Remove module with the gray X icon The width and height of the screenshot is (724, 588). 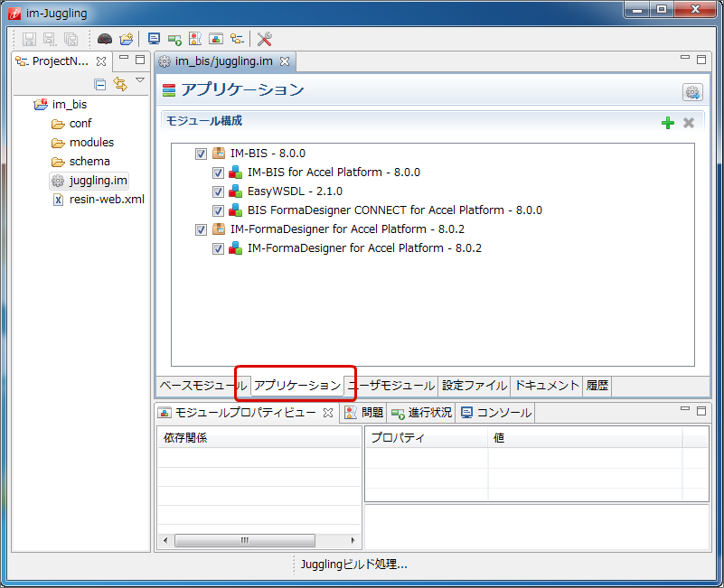tap(689, 123)
